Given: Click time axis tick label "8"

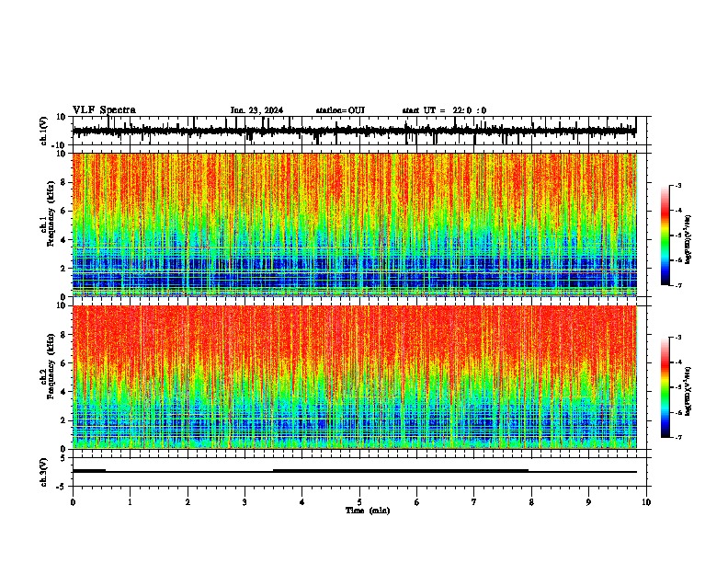Looking at the screenshot, I should click(x=531, y=502).
